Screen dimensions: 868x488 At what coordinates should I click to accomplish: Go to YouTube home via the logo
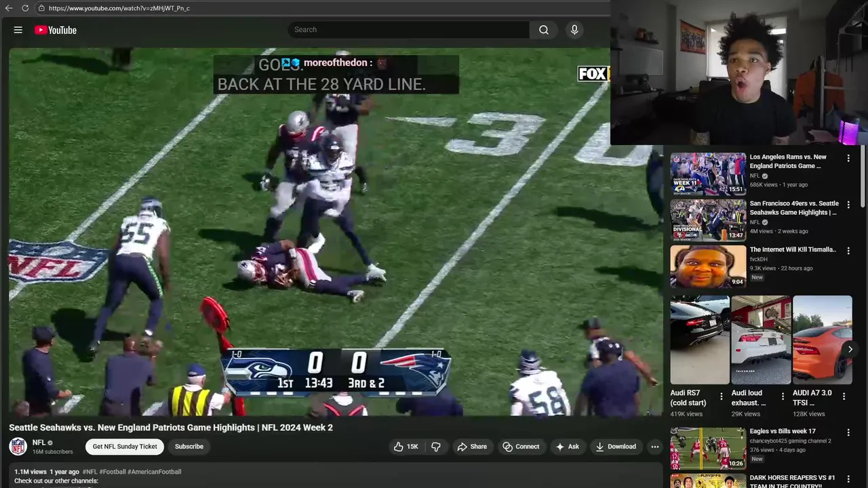[56, 30]
